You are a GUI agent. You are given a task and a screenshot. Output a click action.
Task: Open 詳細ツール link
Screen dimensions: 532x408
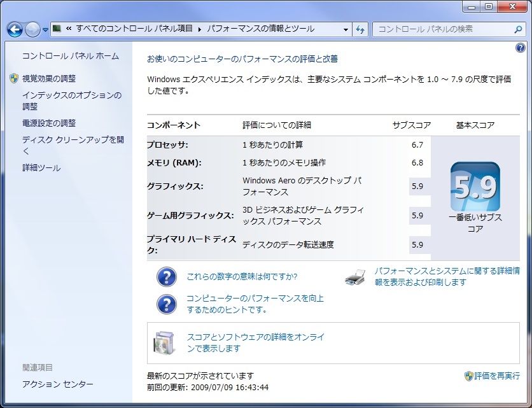41,167
